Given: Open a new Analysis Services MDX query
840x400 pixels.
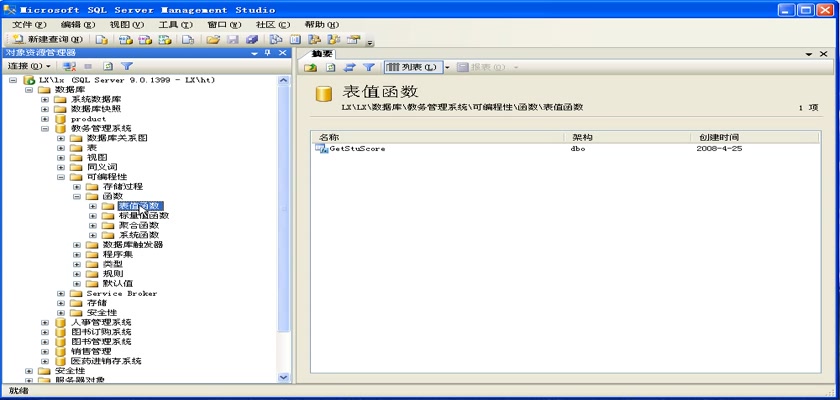Looking at the screenshot, I should coord(126,40).
